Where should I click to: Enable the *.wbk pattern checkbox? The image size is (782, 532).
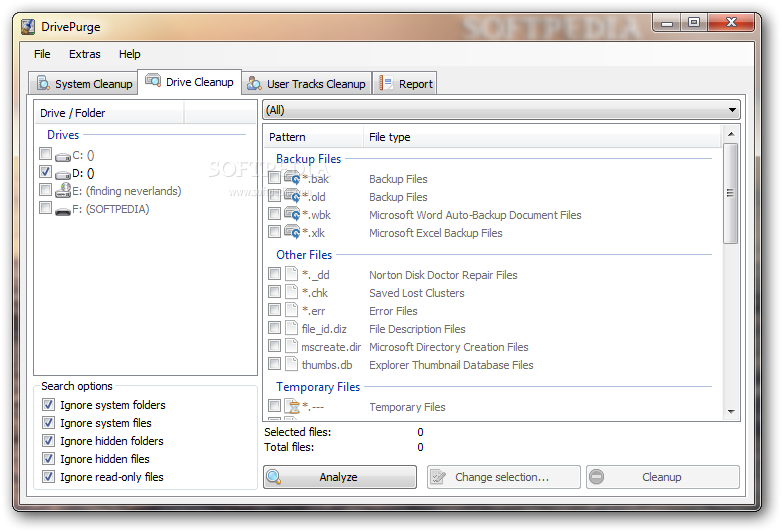(274, 213)
